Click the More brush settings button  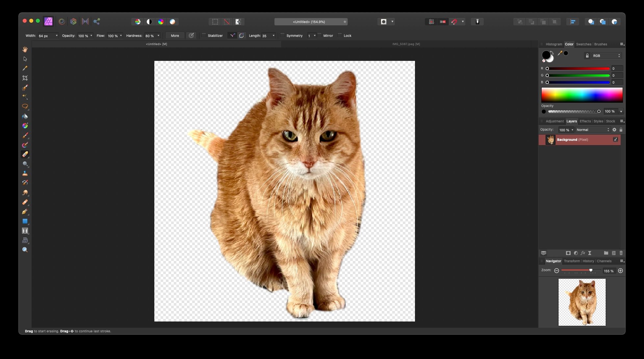pyautogui.click(x=175, y=36)
